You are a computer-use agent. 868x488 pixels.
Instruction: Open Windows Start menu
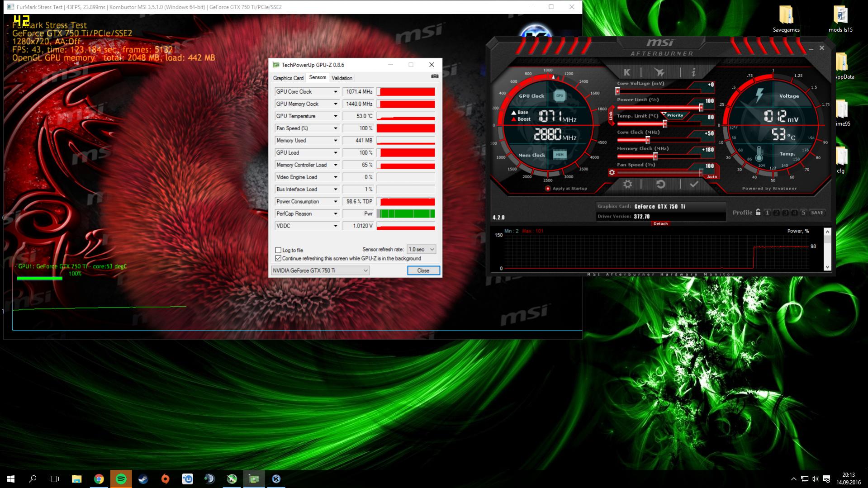[x=11, y=479]
